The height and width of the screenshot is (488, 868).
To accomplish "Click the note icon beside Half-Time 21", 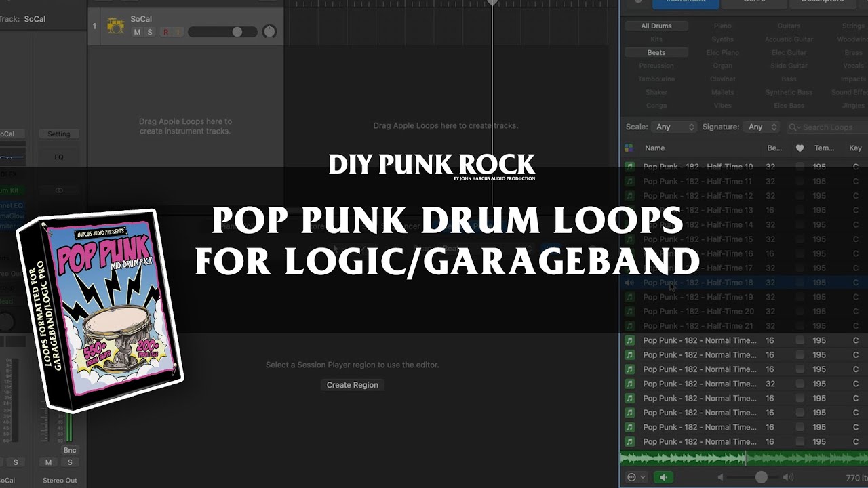I will 629,326.
